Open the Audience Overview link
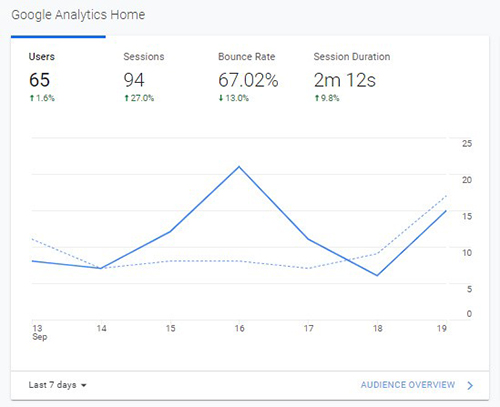This screenshot has width=500, height=407. coord(408,385)
